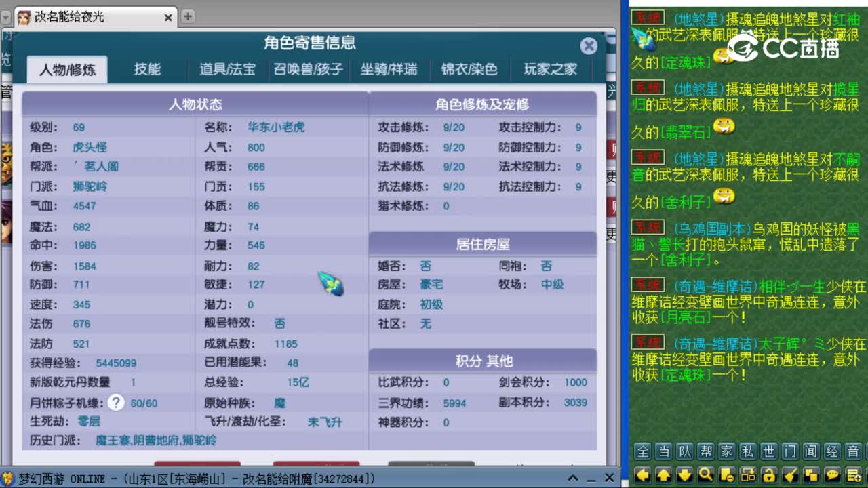Click the 舍利子 link after 久的
The image size is (868, 488).
pos(686,202)
